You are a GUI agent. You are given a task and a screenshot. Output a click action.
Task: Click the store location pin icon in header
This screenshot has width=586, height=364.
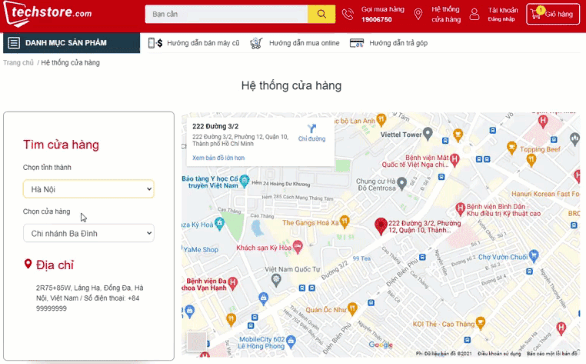pyautogui.click(x=418, y=14)
